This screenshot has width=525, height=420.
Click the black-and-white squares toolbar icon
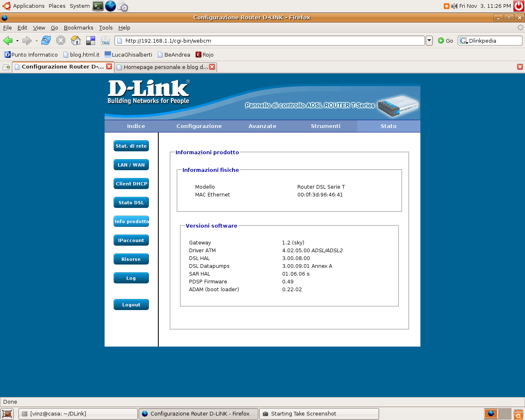click(x=91, y=40)
